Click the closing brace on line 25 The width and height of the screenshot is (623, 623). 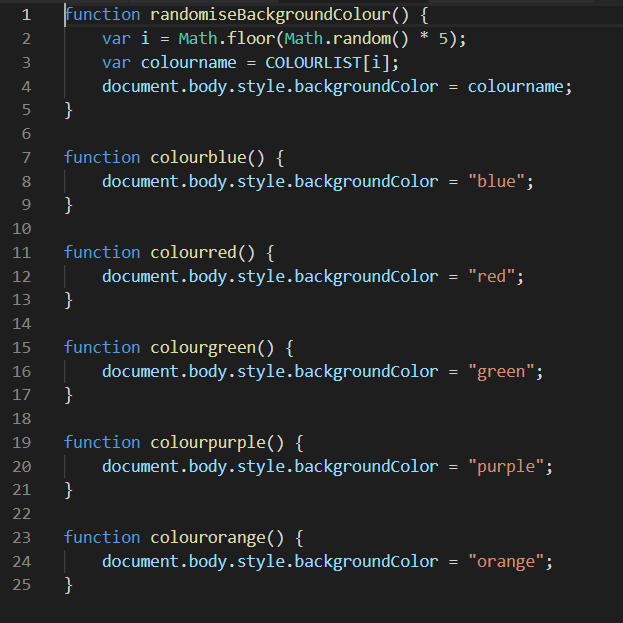[x=69, y=585]
